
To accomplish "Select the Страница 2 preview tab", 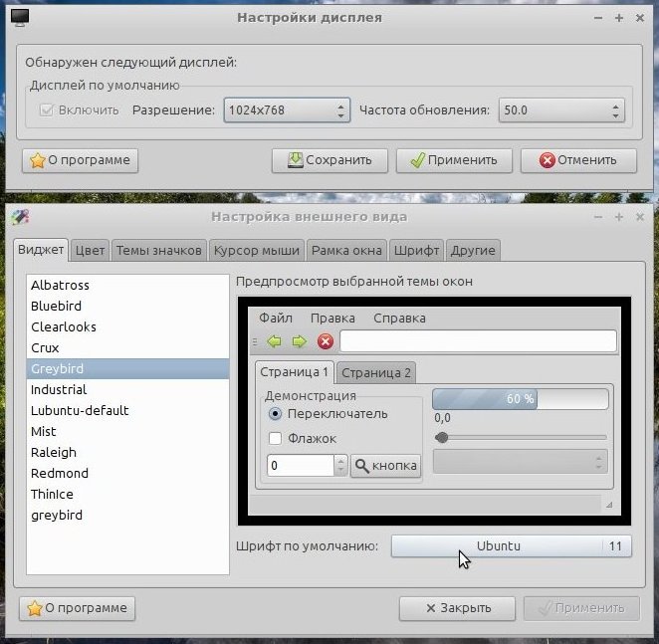I will click(376, 373).
